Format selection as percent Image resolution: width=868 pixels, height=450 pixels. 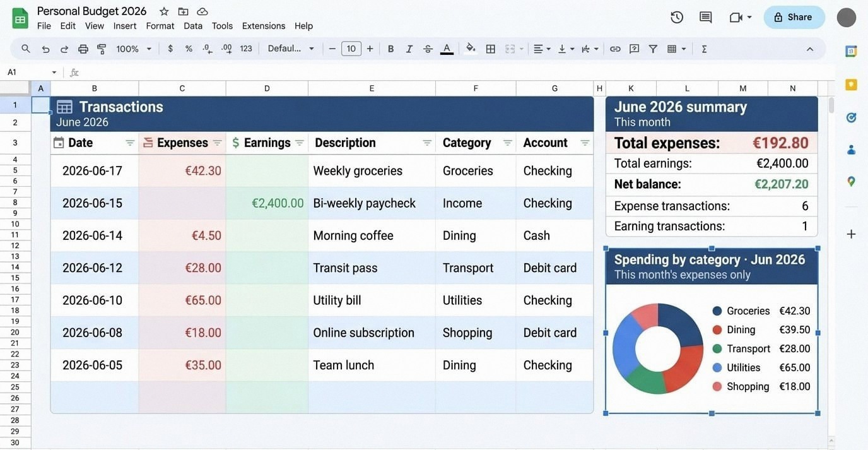189,49
